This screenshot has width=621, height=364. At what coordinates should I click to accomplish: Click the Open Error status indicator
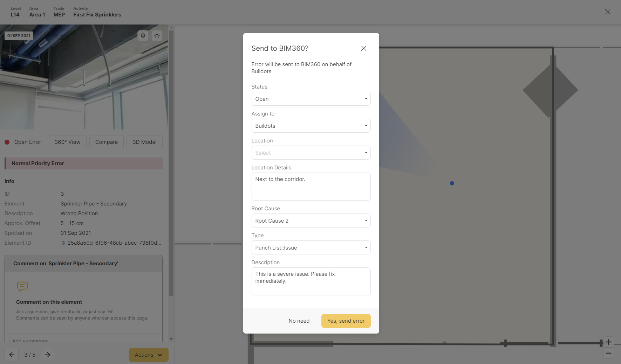pyautogui.click(x=23, y=142)
